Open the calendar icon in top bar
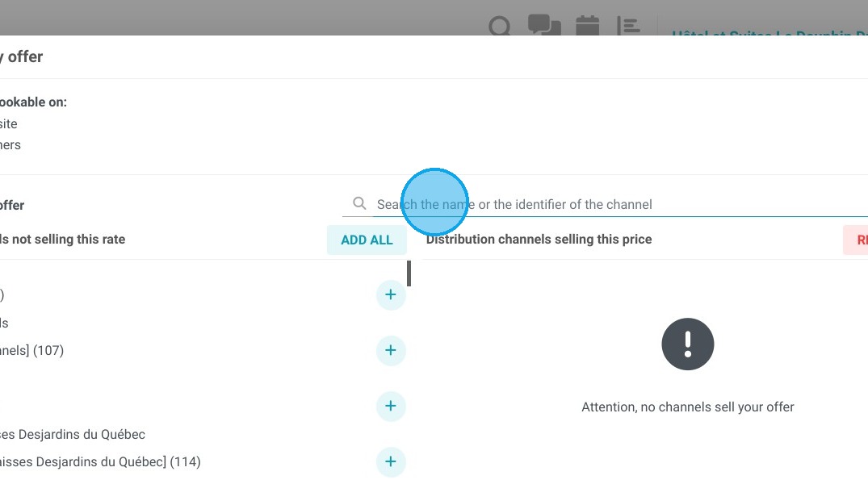 click(587, 26)
